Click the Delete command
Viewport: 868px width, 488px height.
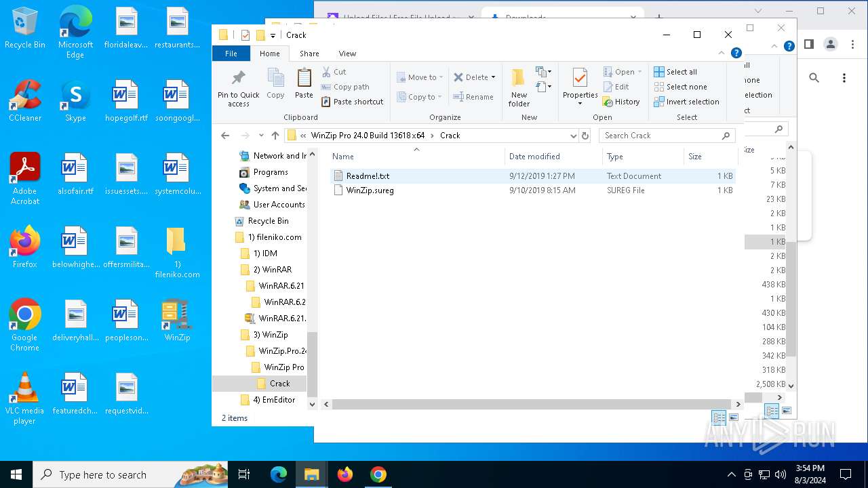pos(471,77)
